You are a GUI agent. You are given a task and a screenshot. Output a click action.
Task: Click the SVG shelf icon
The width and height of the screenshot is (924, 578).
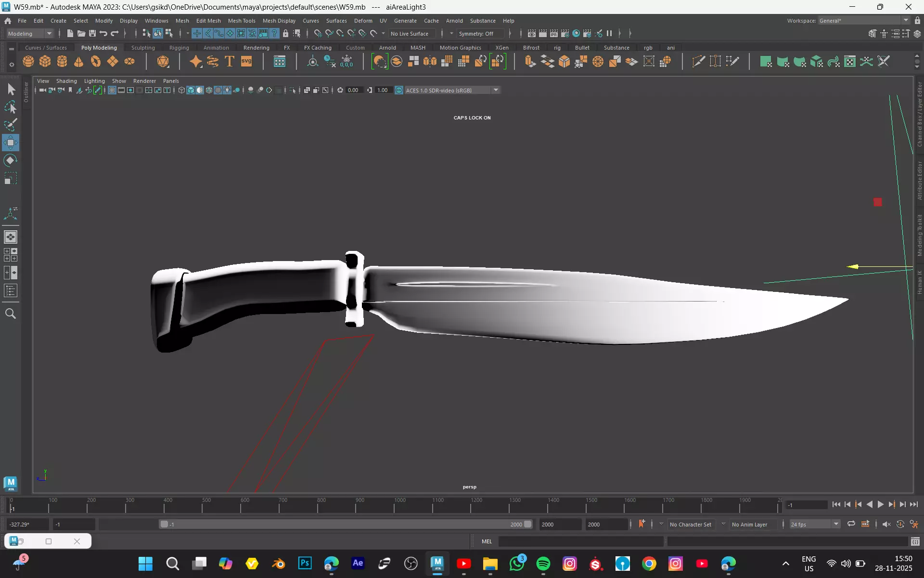246,62
